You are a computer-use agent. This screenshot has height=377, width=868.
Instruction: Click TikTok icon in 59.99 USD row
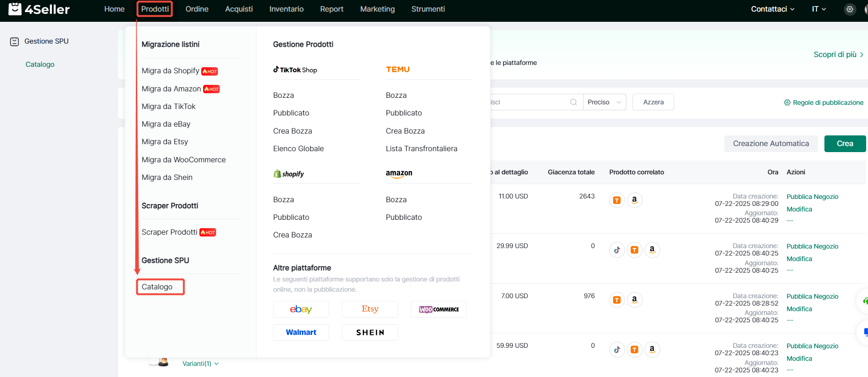(617, 350)
